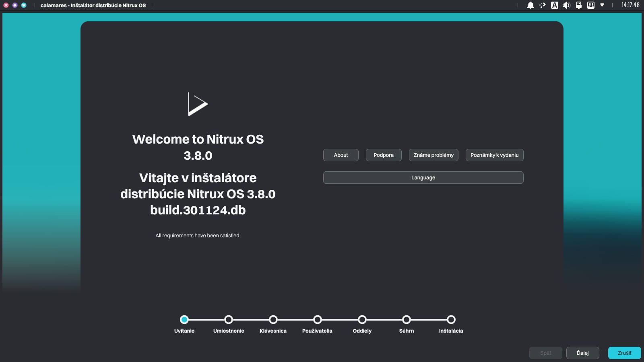Select the Súhrn step marker

tap(407, 320)
